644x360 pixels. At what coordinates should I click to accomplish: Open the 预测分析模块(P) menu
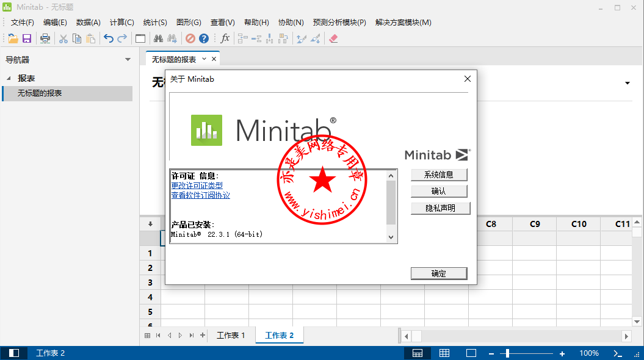pyautogui.click(x=339, y=23)
